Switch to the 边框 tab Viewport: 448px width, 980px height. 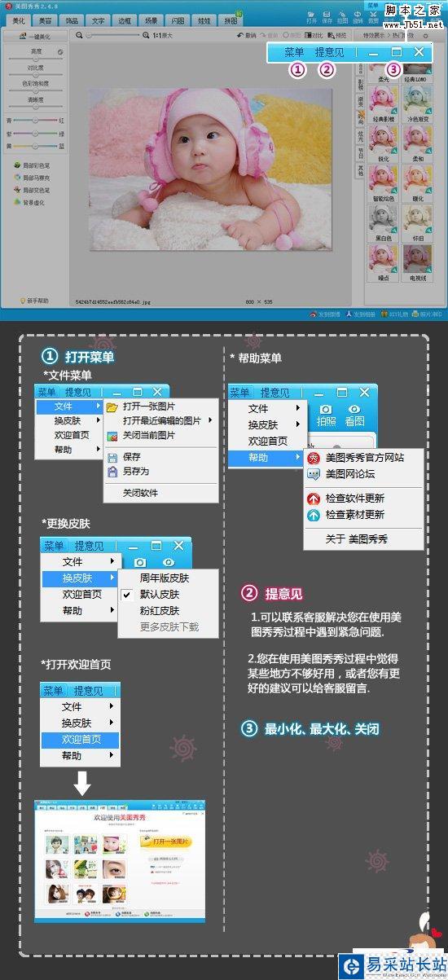125,20
